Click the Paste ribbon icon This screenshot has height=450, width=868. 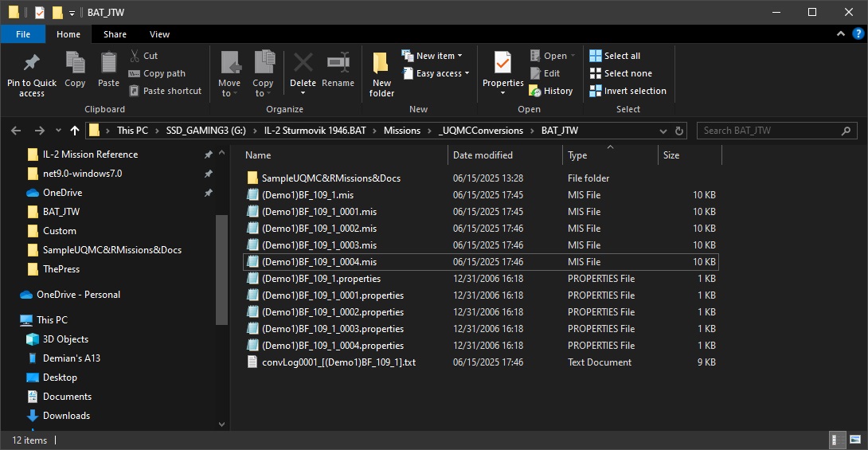pyautogui.click(x=108, y=63)
